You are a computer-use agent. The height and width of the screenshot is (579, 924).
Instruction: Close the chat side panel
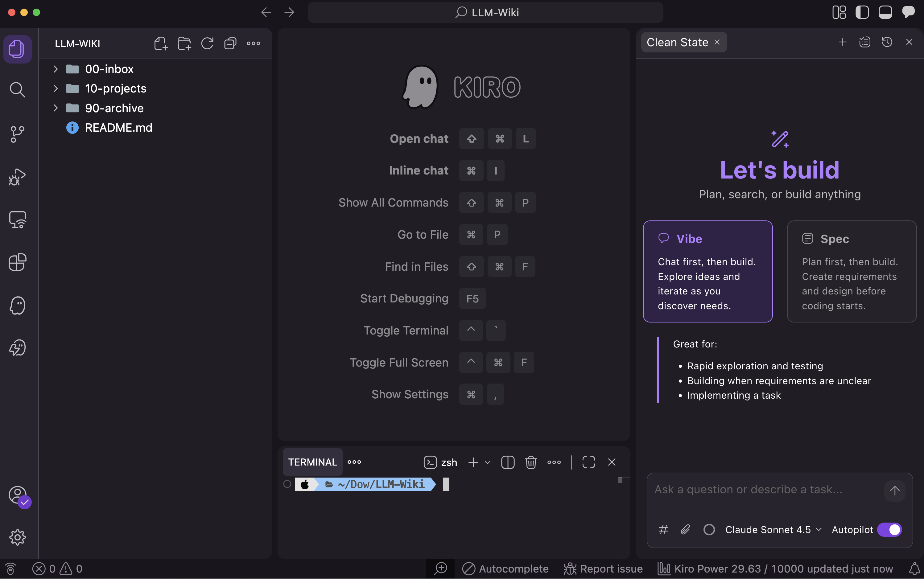click(909, 42)
